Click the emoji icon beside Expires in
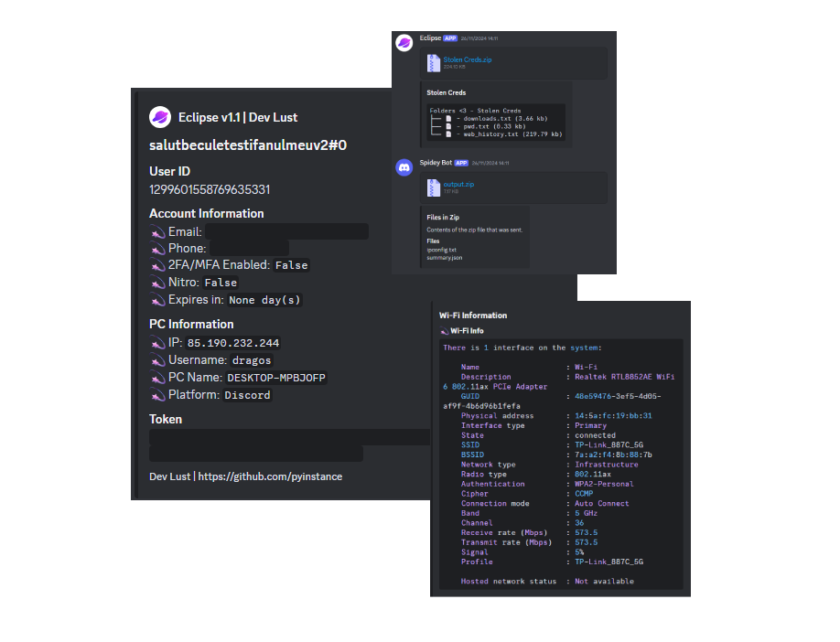 click(157, 300)
